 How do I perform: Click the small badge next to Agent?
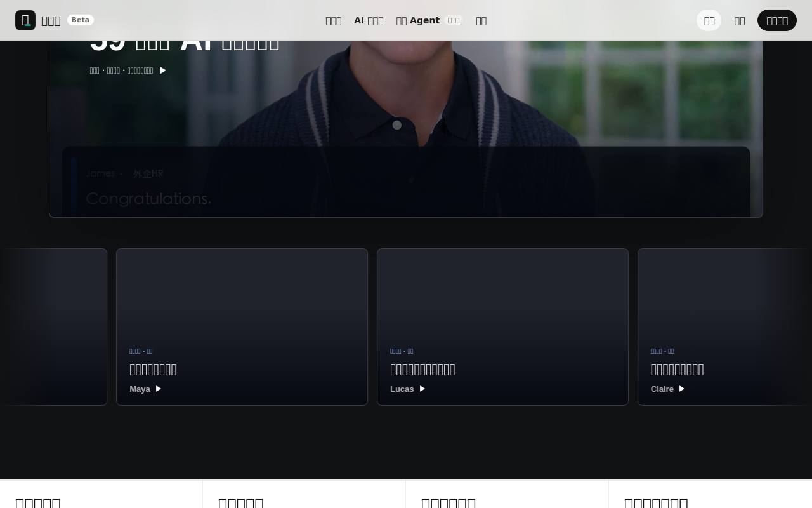[454, 20]
